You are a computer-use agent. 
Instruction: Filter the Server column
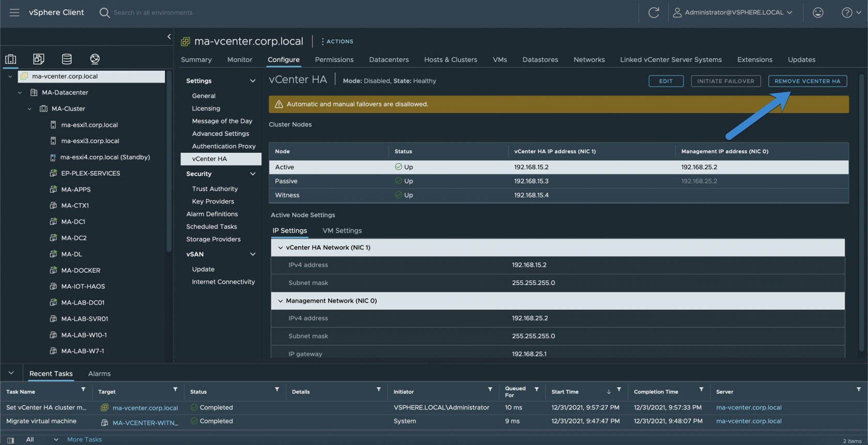(859, 389)
